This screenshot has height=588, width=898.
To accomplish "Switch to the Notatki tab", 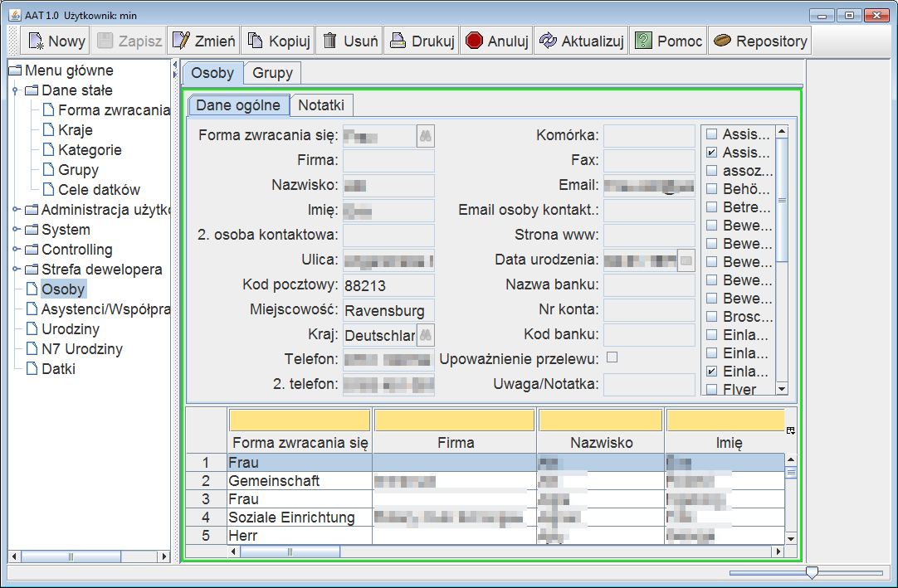I will (x=321, y=105).
